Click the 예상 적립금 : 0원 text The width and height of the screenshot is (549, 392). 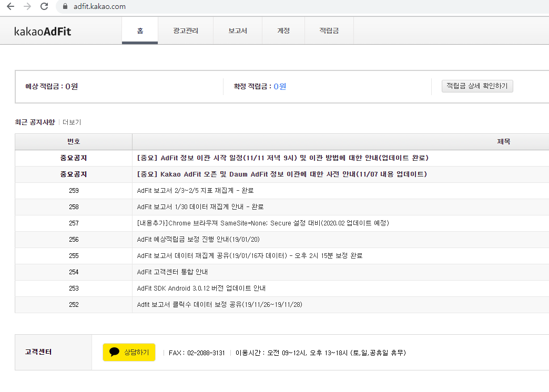52,87
